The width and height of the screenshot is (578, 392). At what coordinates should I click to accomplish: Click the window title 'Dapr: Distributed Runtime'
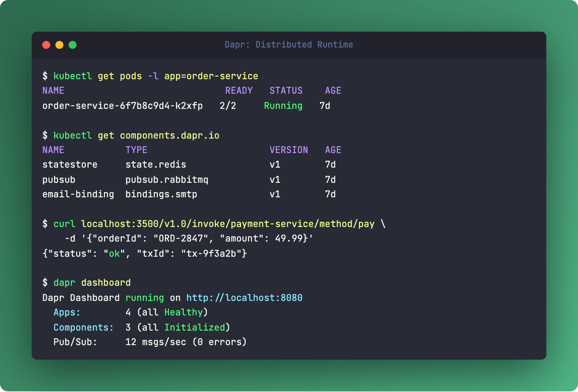point(289,45)
